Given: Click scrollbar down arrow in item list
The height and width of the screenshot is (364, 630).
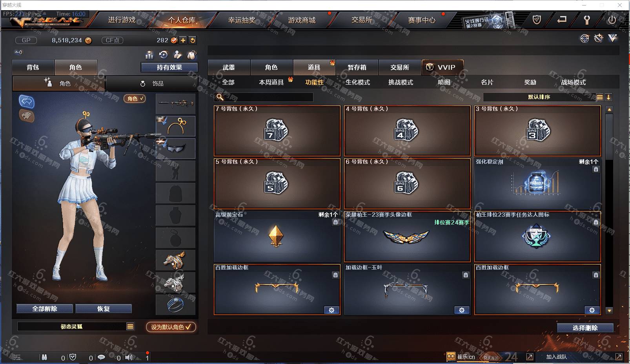Looking at the screenshot, I should click(x=609, y=311).
